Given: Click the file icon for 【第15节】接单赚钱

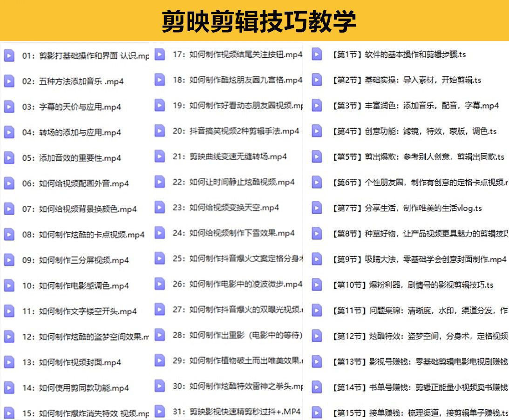Looking at the screenshot, I should pyautogui.click(x=317, y=413).
